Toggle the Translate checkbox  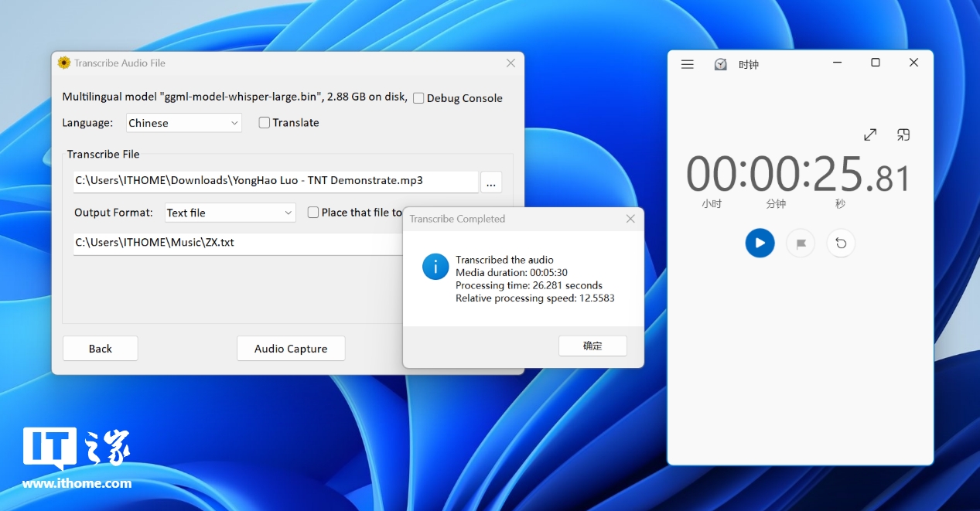(x=265, y=123)
